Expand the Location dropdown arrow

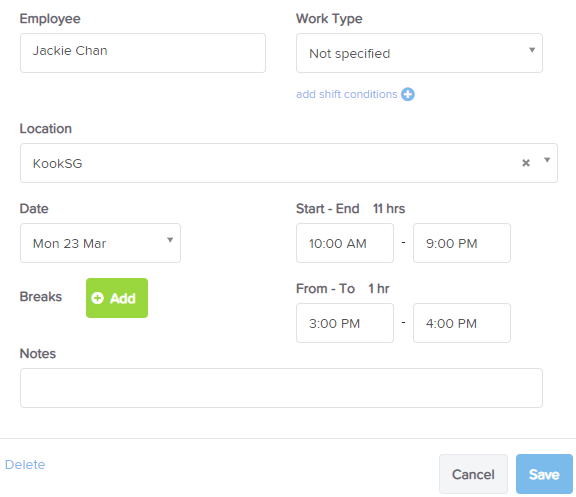tap(547, 160)
